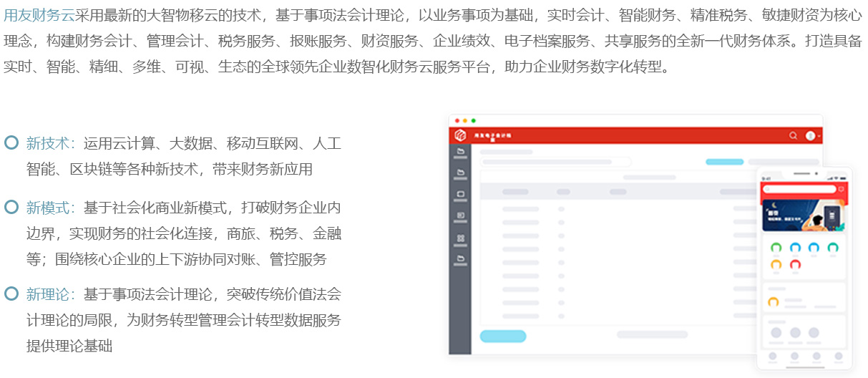The height and width of the screenshot is (378, 868).
Task: Click the blue button at bottom-left of mockup
Action: pyautogui.click(x=502, y=336)
